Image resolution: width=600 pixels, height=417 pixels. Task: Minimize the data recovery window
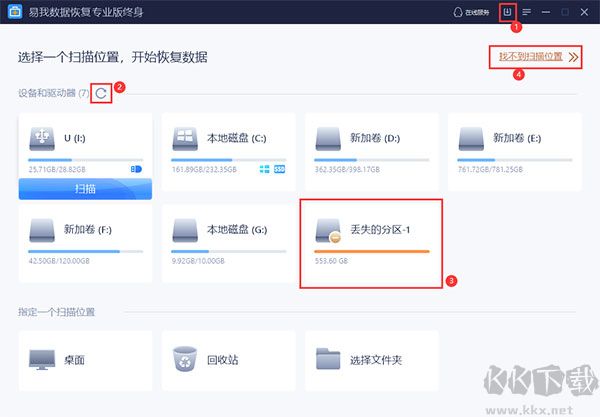[x=546, y=12]
